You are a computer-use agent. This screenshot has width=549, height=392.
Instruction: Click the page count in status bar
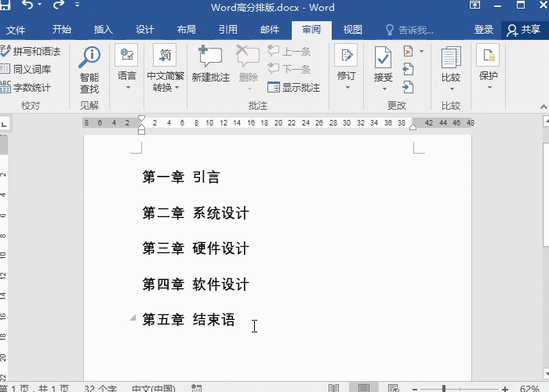pyautogui.click(x=35, y=388)
